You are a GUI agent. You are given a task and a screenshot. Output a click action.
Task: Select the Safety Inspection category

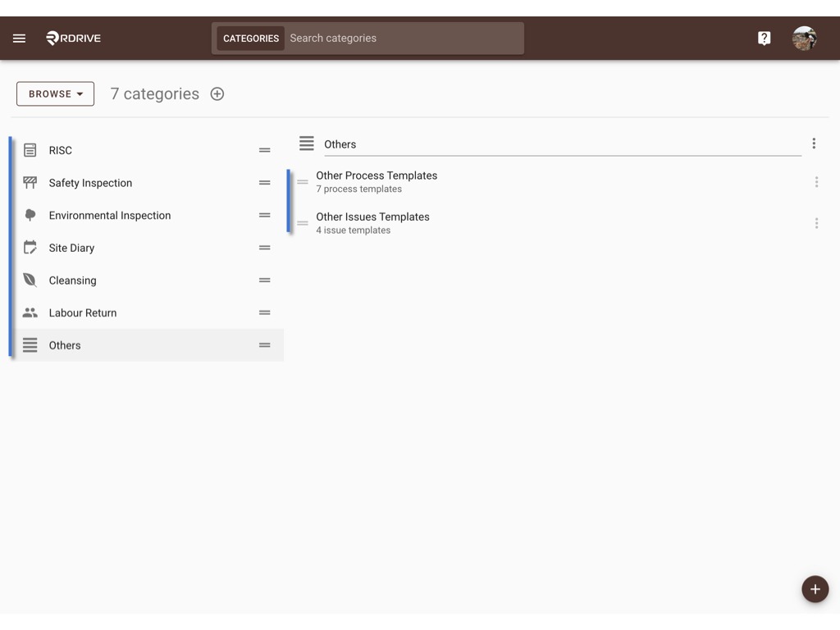pos(148,183)
